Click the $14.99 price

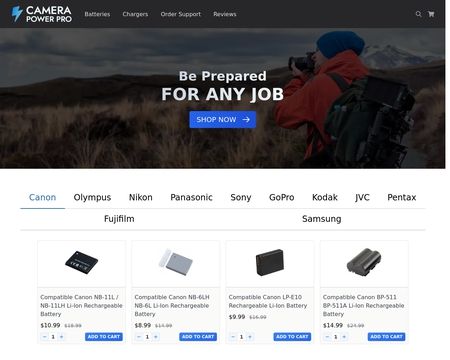pos(333,325)
